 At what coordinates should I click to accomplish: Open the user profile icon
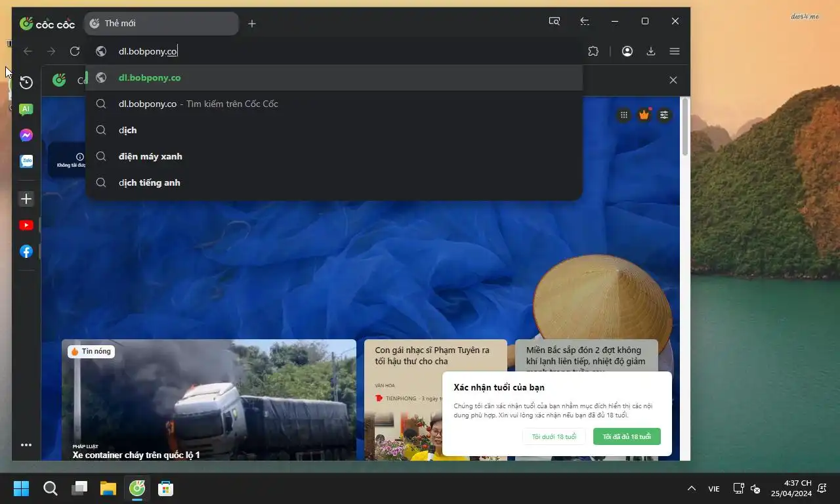tap(627, 51)
